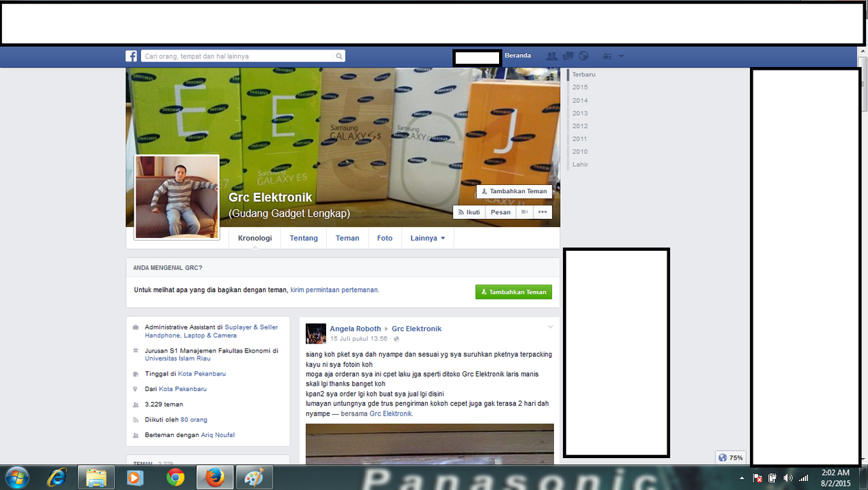Open the Foto tab
Image resolution: width=868 pixels, height=490 pixels.
coord(384,238)
